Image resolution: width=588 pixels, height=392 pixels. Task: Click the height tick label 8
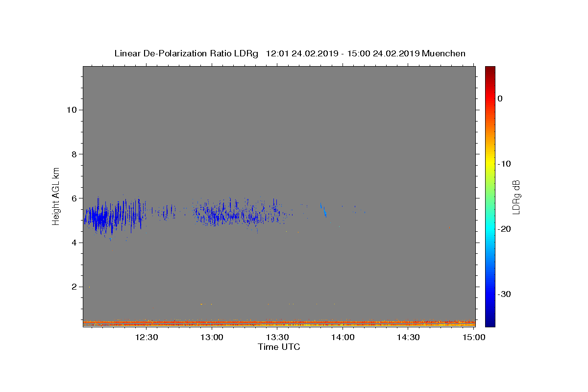74,154
